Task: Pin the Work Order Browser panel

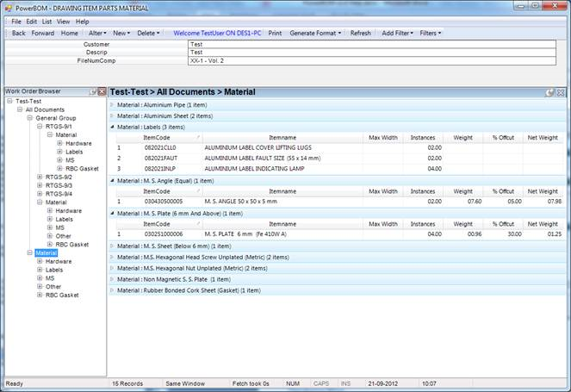Action: [x=93, y=91]
